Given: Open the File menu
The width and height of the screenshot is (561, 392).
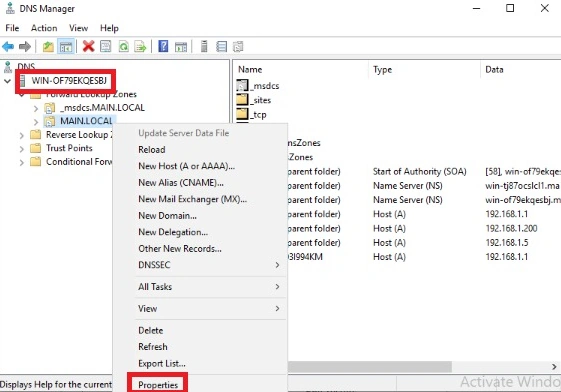Looking at the screenshot, I should pos(12,28).
